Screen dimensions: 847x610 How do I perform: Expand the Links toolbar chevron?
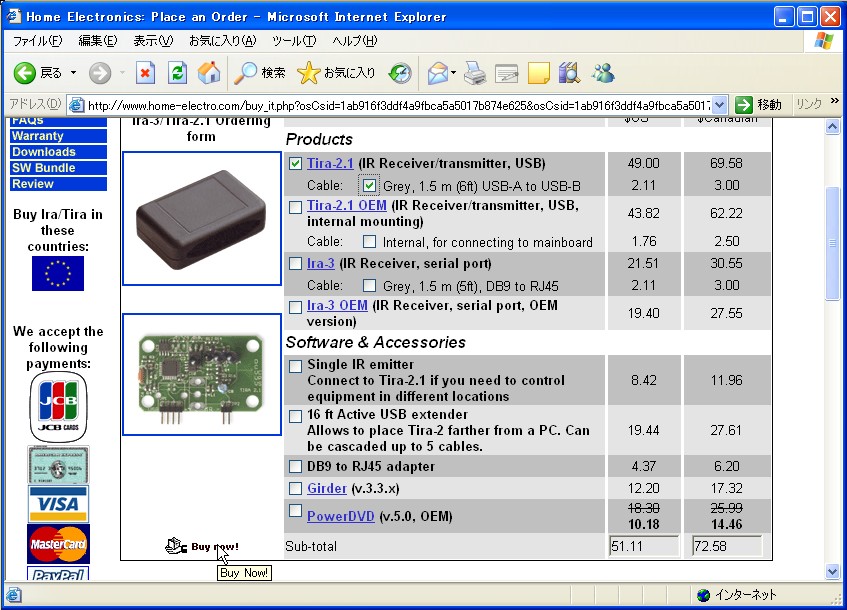pyautogui.click(x=834, y=101)
